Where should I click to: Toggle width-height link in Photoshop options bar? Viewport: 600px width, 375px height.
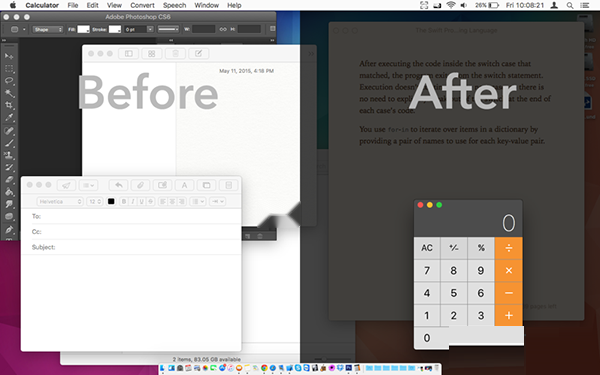click(x=223, y=29)
